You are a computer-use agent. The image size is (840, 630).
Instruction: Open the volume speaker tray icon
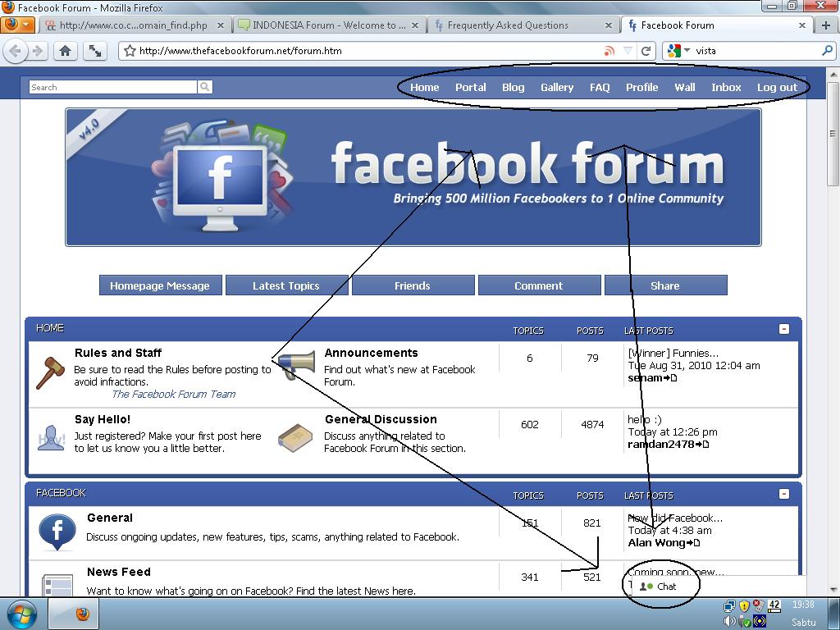click(x=729, y=622)
